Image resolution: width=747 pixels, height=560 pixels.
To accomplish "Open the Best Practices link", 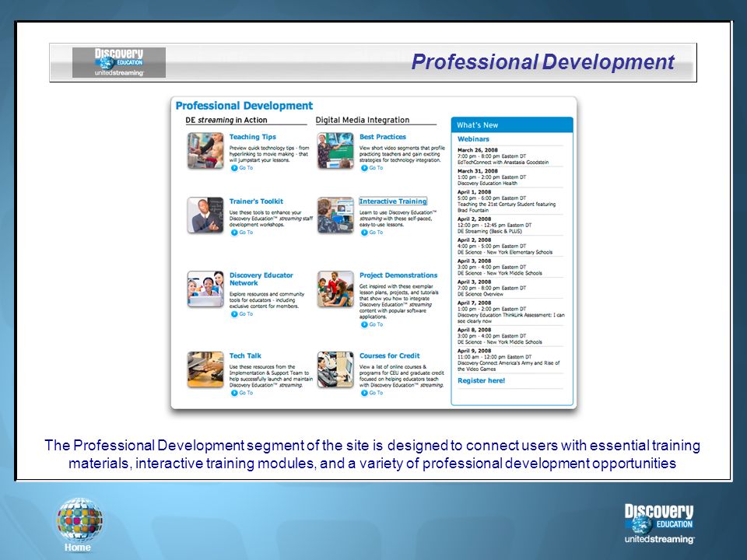I will coord(383,137).
